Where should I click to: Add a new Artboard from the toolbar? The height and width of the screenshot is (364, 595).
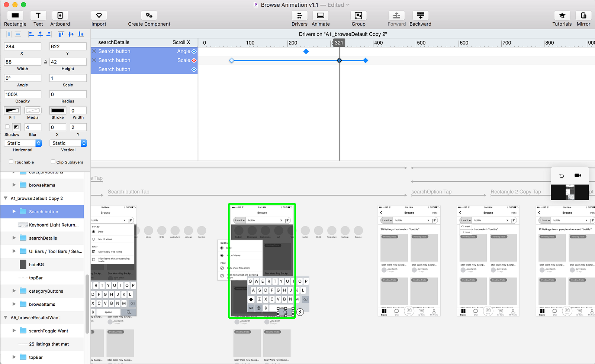[x=60, y=16]
